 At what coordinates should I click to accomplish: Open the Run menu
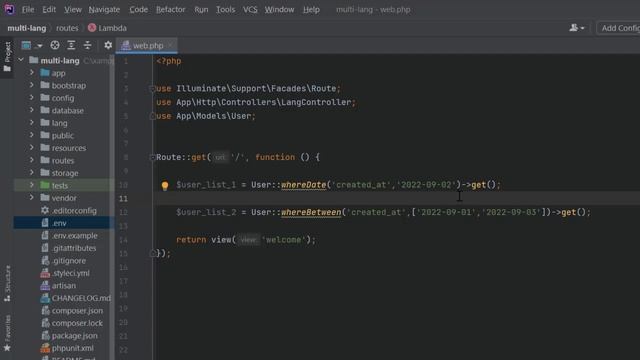point(201,9)
